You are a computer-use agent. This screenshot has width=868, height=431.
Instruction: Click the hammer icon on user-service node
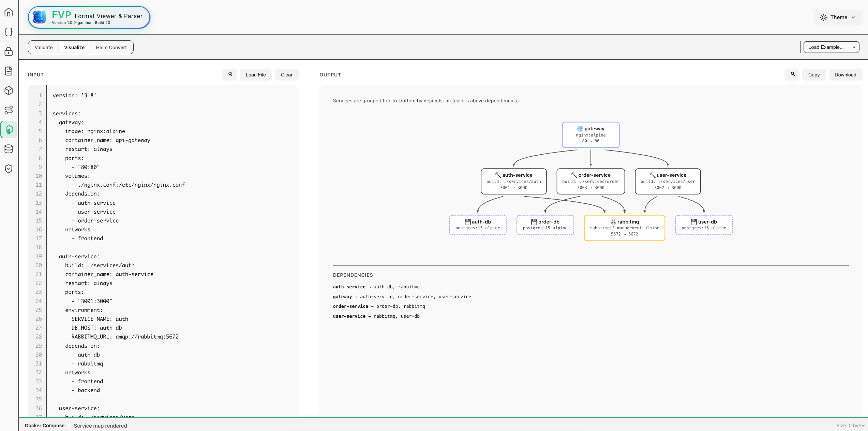tap(653, 175)
